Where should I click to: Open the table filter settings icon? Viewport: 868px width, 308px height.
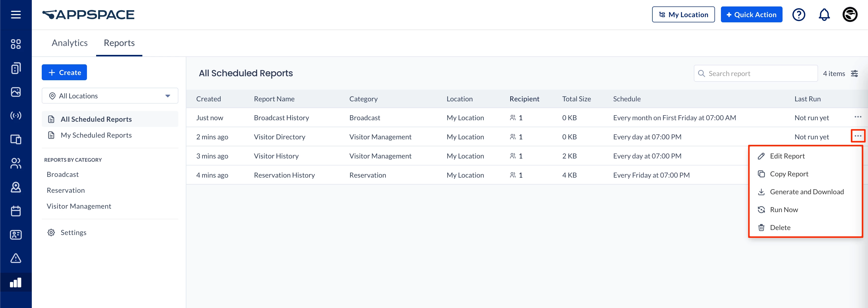(x=854, y=74)
